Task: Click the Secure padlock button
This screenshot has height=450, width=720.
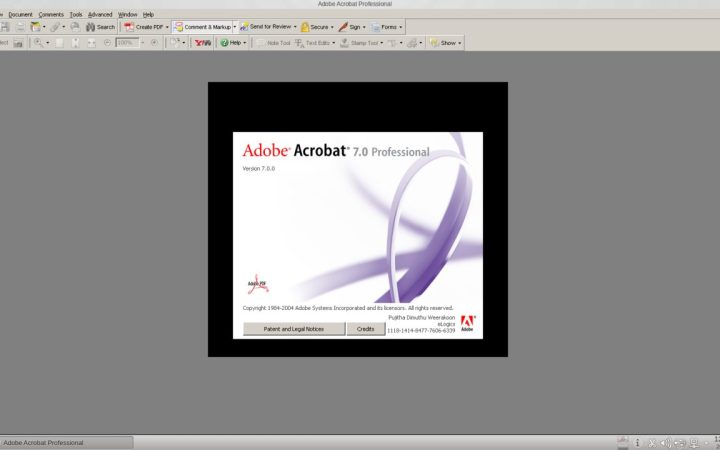Action: (315, 27)
